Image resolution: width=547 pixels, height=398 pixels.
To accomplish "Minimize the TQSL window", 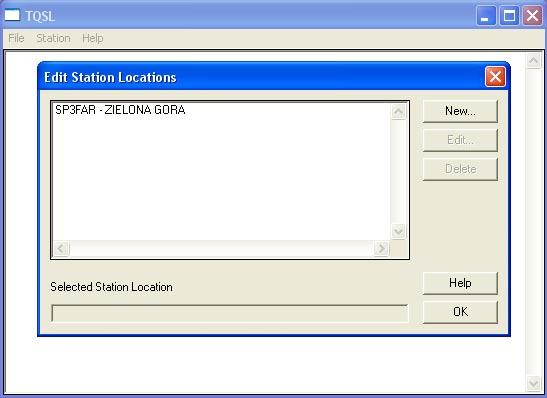I will click(x=486, y=16).
